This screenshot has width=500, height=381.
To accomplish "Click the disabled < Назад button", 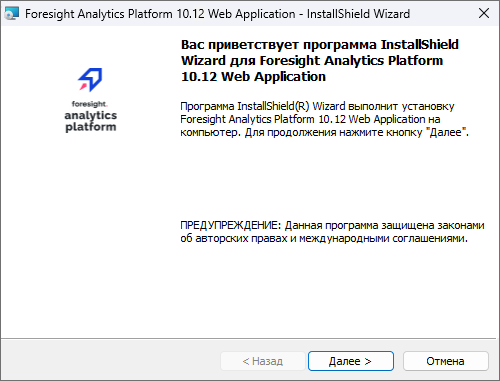I will (x=263, y=361).
